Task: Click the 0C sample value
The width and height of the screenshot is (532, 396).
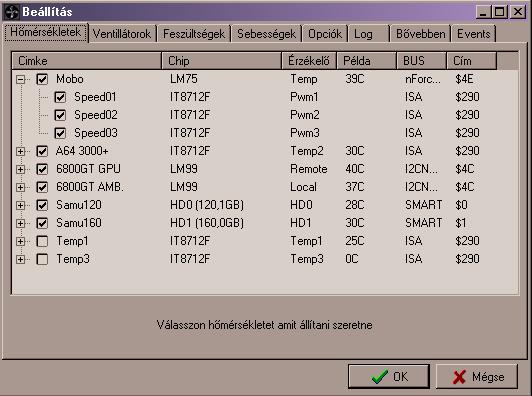Action: tap(352, 259)
